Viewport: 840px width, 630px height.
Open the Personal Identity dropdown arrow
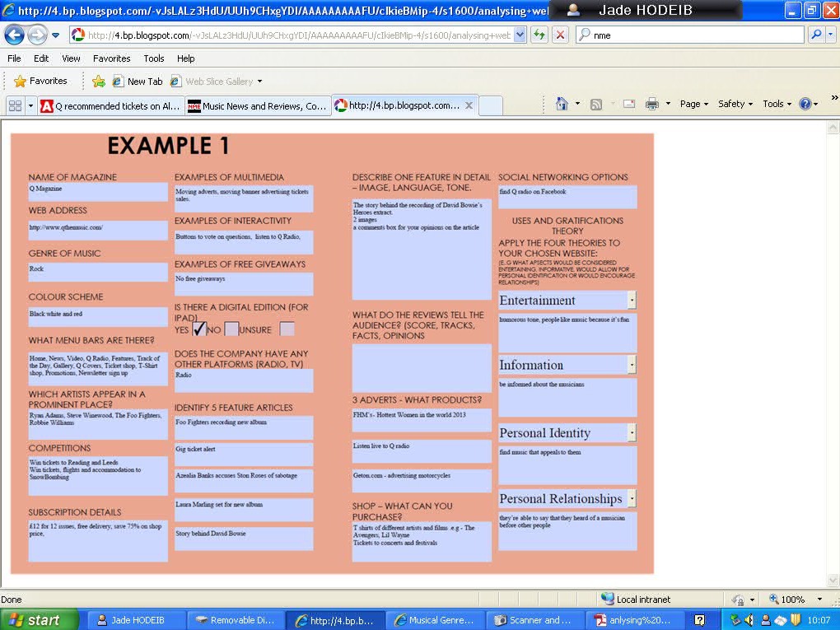[x=632, y=432]
